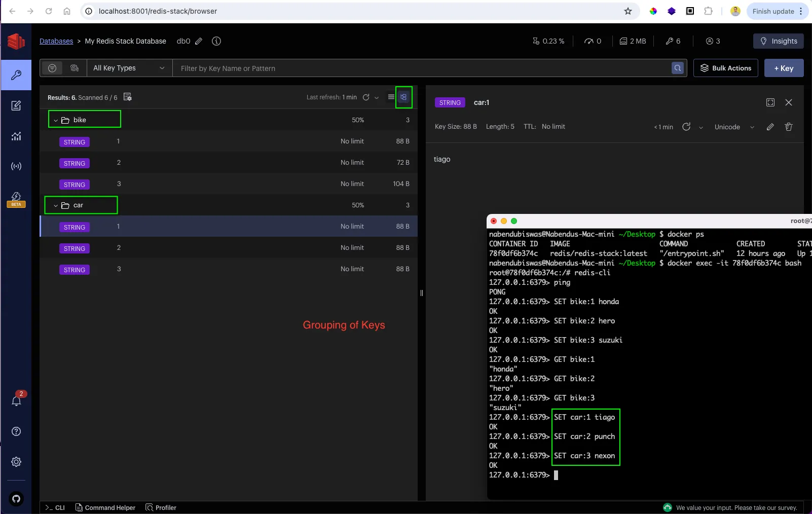
Task: Go to the Databases link
Action: (56, 41)
